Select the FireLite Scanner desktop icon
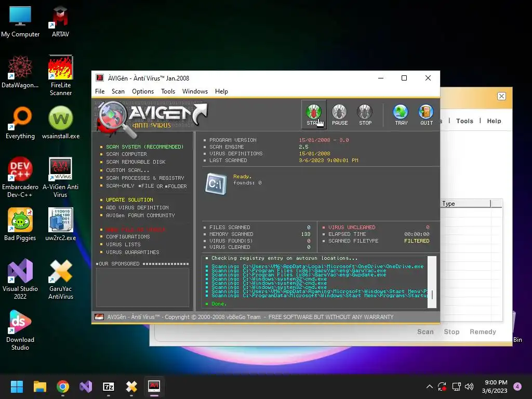The height and width of the screenshot is (399, 532). point(61,75)
